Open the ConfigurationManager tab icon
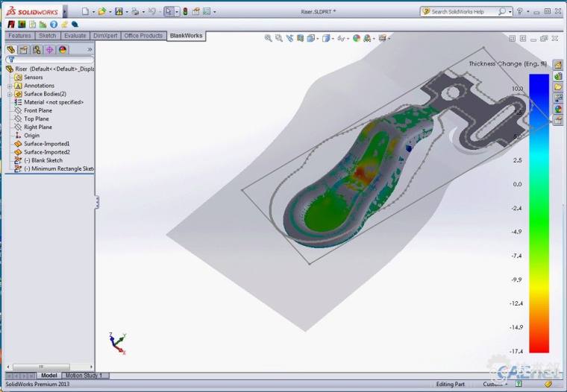The width and height of the screenshot is (567, 392). click(37, 50)
